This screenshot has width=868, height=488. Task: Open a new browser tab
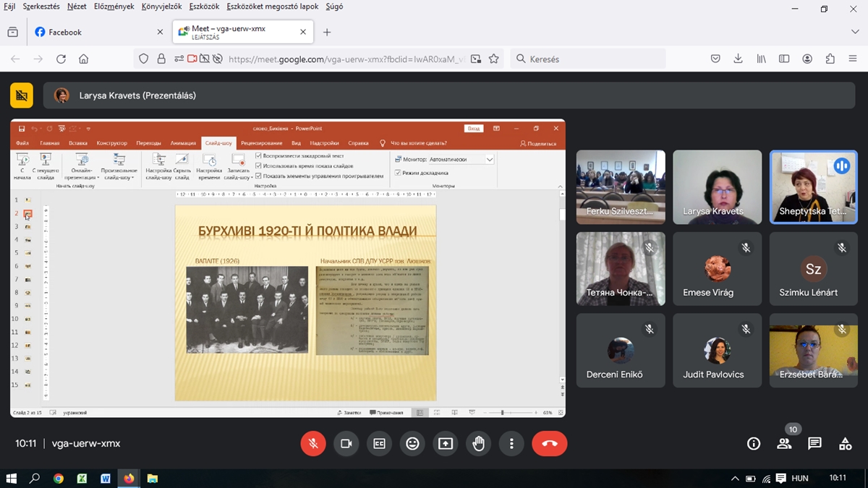click(327, 32)
